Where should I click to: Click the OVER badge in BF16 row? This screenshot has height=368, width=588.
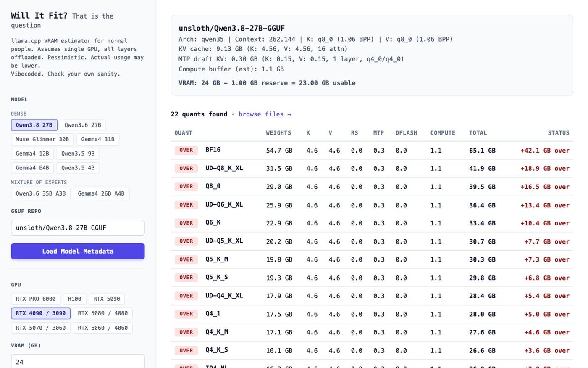(186, 150)
